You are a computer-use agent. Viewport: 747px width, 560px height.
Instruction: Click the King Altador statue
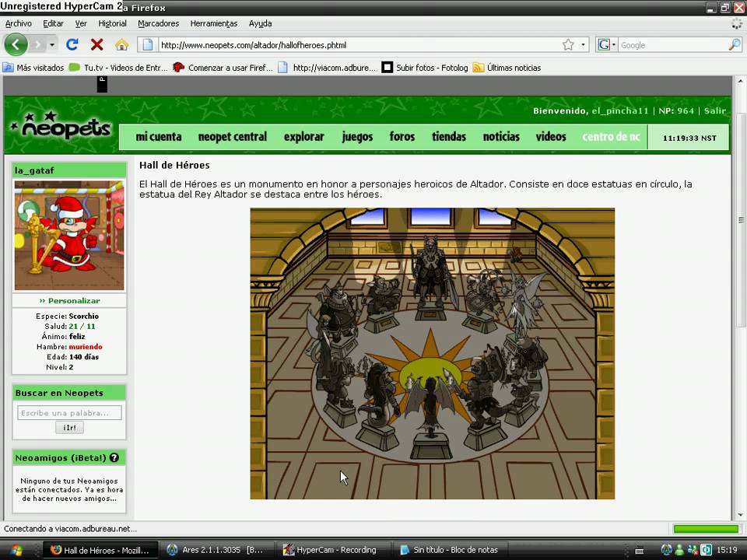click(x=433, y=276)
